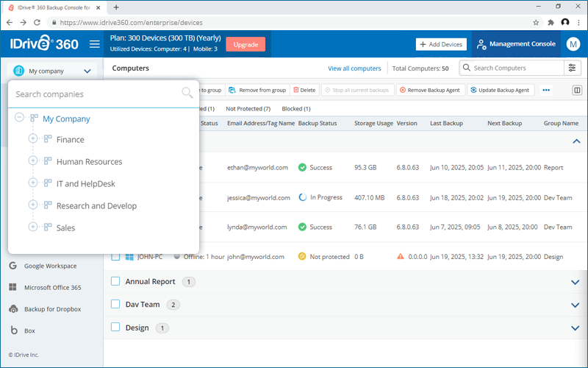Collapse the open group with the up chevron
588x368 pixels.
(x=576, y=141)
